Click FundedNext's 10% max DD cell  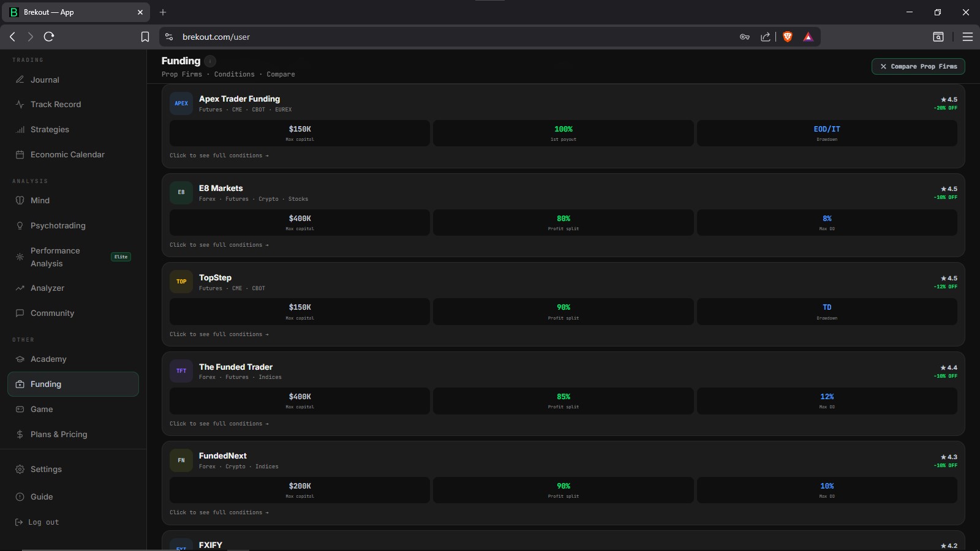coord(827,490)
